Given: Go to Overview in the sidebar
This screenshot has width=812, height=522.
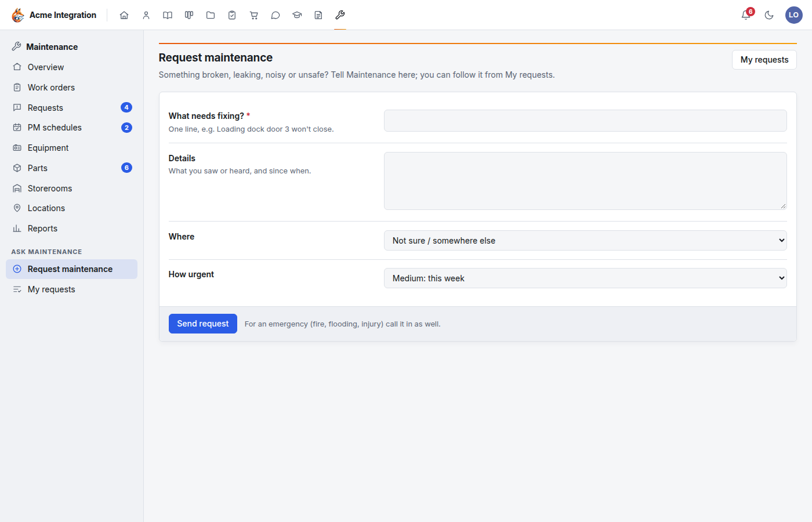Looking at the screenshot, I should 72,67.
